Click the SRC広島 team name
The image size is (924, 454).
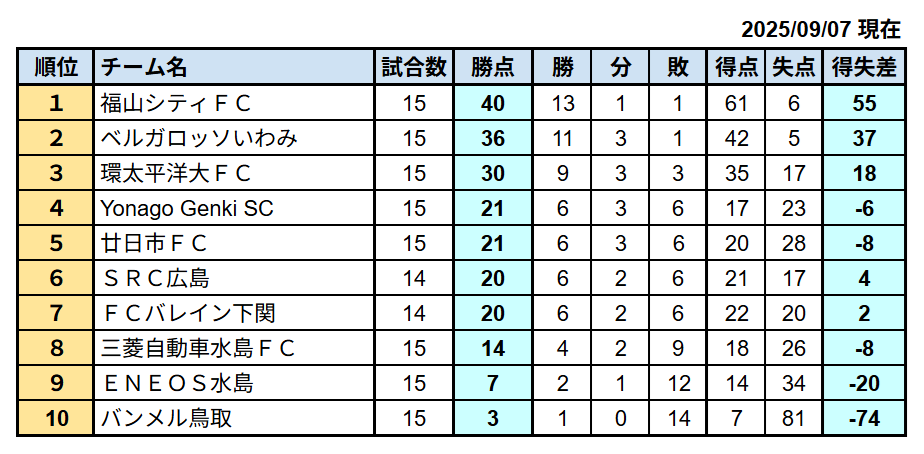pyautogui.click(x=156, y=278)
